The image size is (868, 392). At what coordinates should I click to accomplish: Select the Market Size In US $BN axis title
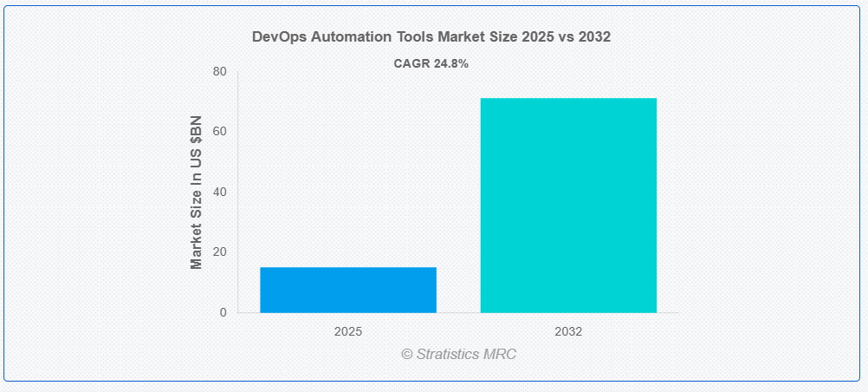pyautogui.click(x=197, y=193)
